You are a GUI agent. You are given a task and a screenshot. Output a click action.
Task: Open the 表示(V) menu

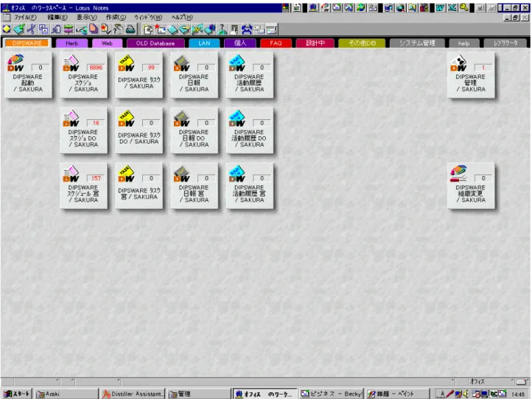86,17
